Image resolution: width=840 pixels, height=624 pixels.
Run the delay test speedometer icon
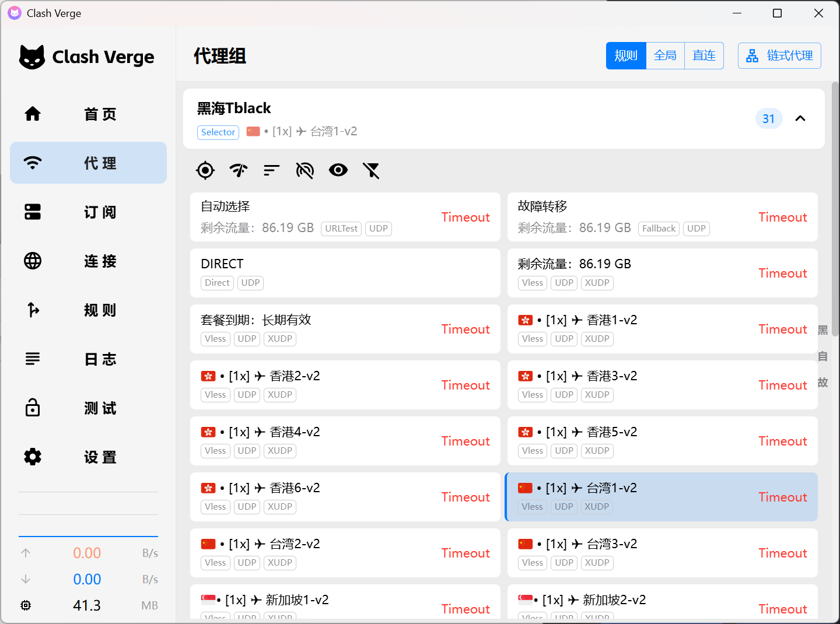pos(239,170)
